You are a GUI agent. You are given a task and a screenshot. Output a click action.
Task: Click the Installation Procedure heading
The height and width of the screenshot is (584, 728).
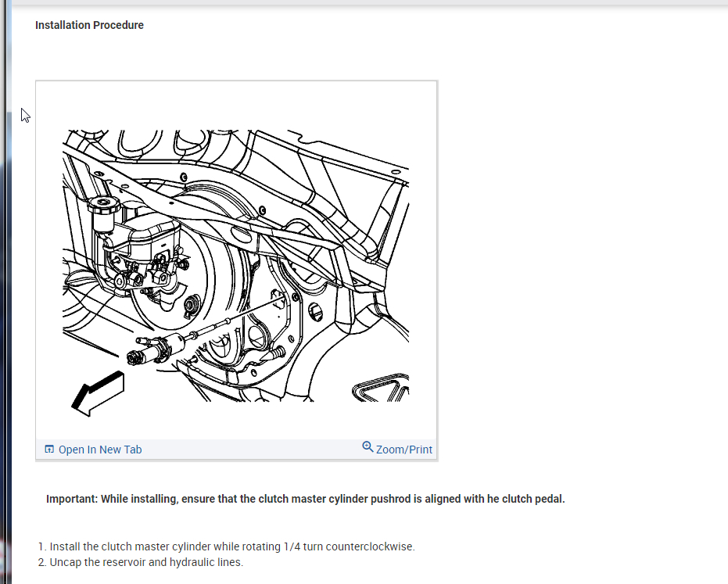pyautogui.click(x=90, y=25)
